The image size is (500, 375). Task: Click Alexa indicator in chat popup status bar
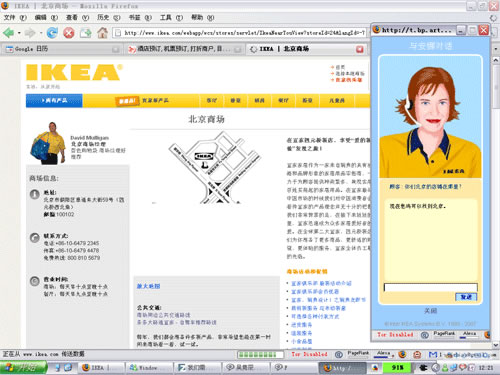(469, 335)
